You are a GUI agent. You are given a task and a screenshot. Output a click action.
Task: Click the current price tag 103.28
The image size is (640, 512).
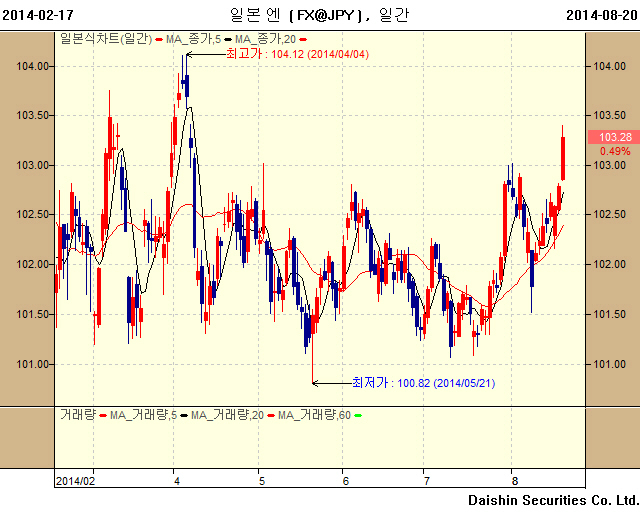coord(615,136)
